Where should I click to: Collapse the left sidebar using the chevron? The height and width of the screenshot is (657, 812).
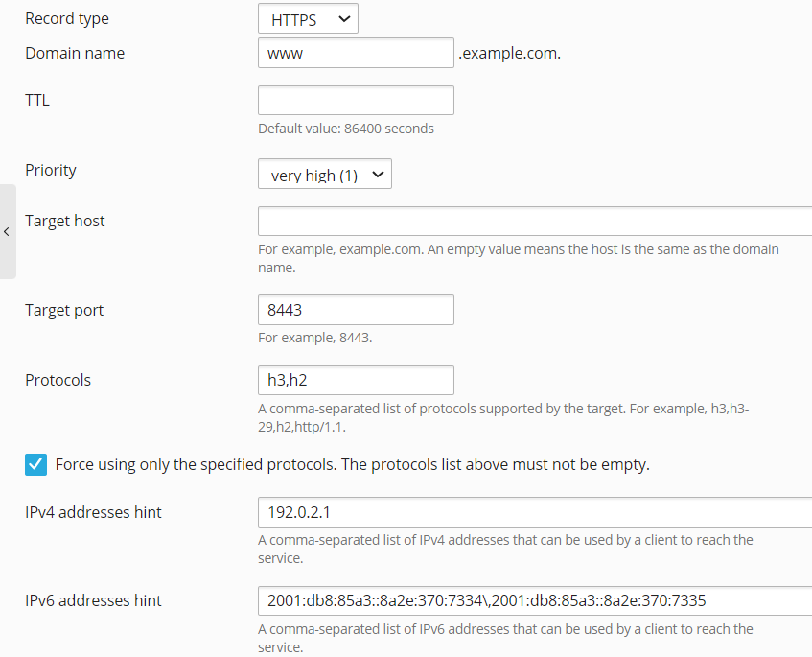point(7,232)
